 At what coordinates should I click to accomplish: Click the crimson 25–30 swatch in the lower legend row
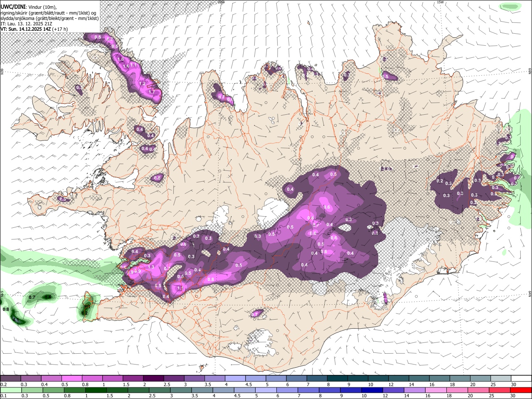[500, 390]
